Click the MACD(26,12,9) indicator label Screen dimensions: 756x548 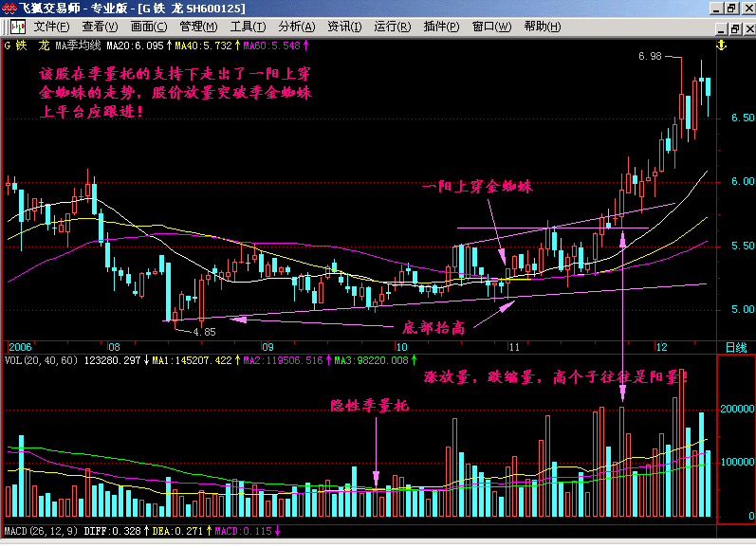coord(41,531)
